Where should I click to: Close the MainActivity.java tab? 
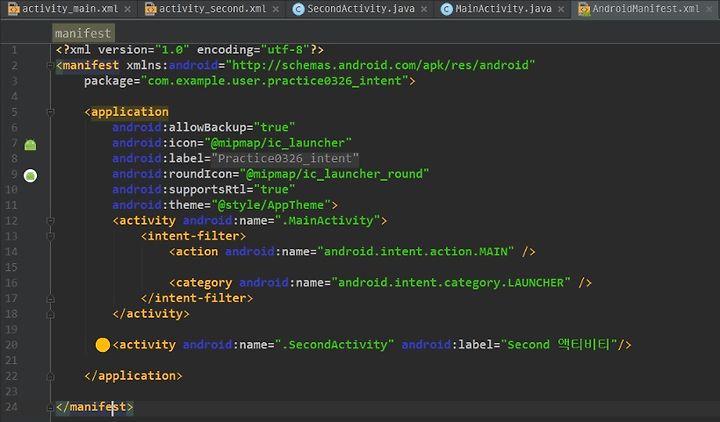tap(561, 9)
